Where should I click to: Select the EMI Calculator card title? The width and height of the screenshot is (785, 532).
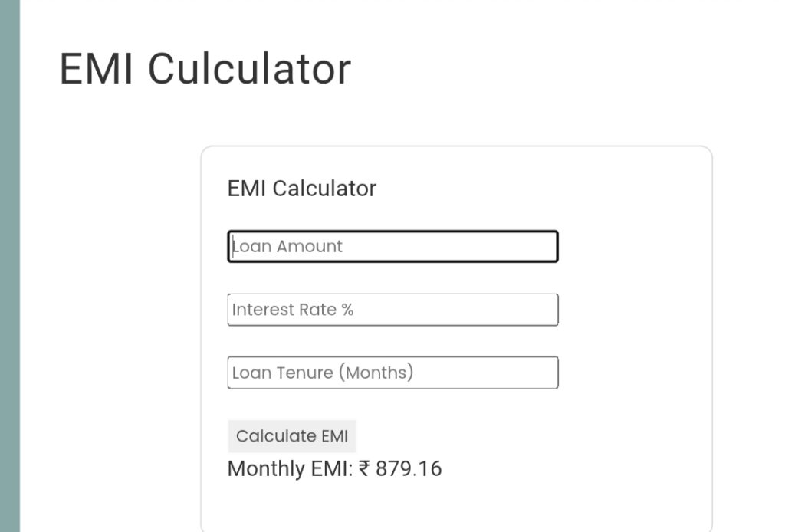pos(302,189)
